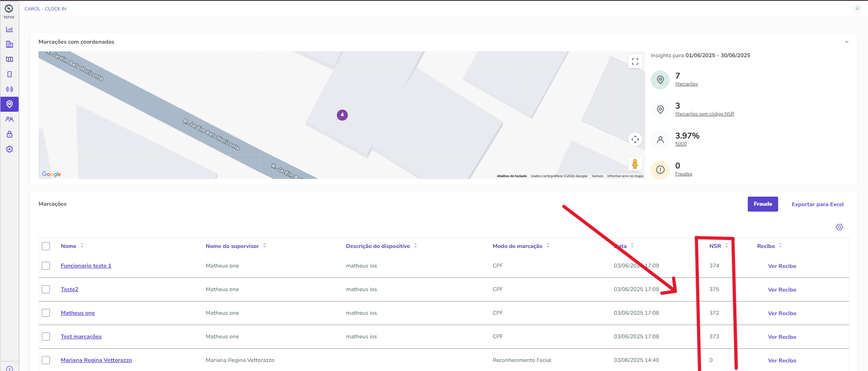Open the buildings sidebar icon

(9, 45)
